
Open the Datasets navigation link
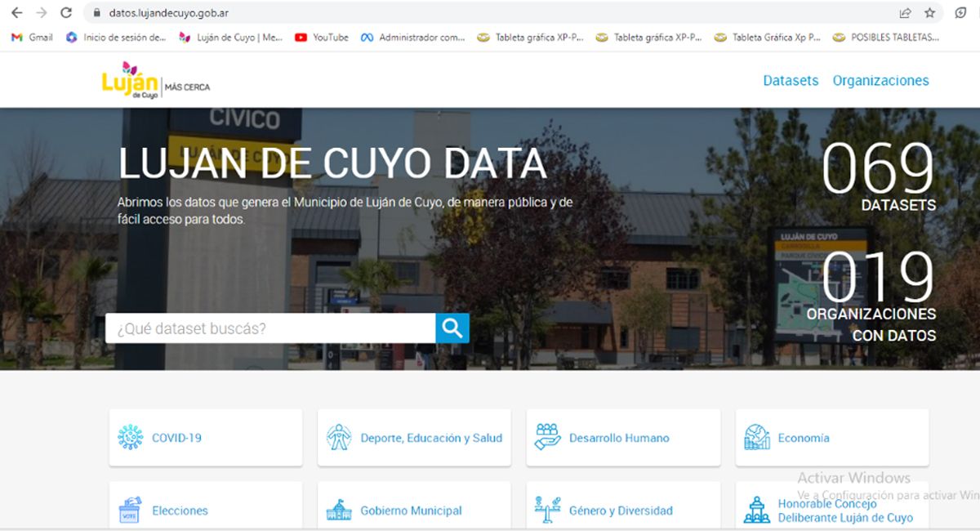click(790, 81)
